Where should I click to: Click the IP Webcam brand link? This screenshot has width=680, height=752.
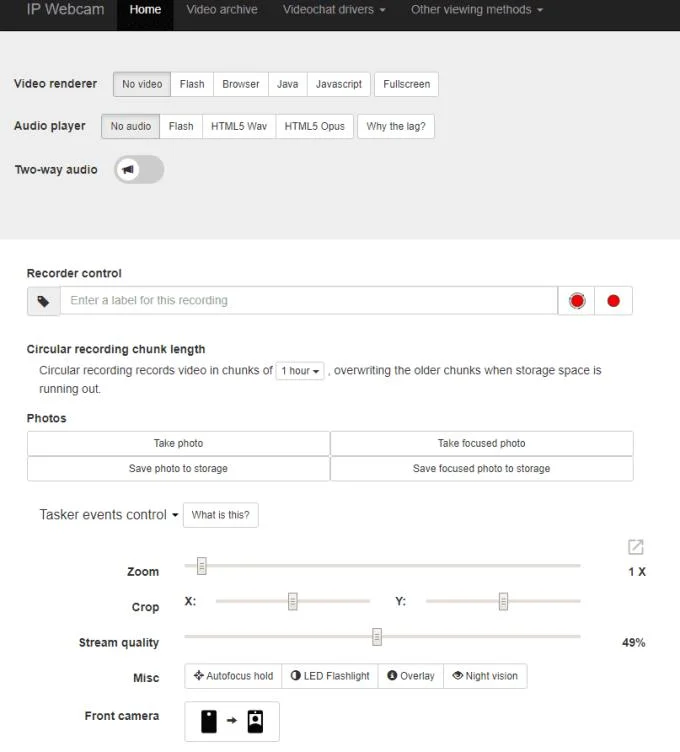[65, 10]
